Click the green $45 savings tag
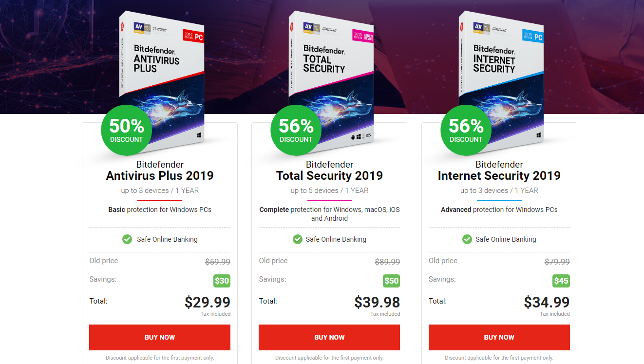 [x=561, y=281]
